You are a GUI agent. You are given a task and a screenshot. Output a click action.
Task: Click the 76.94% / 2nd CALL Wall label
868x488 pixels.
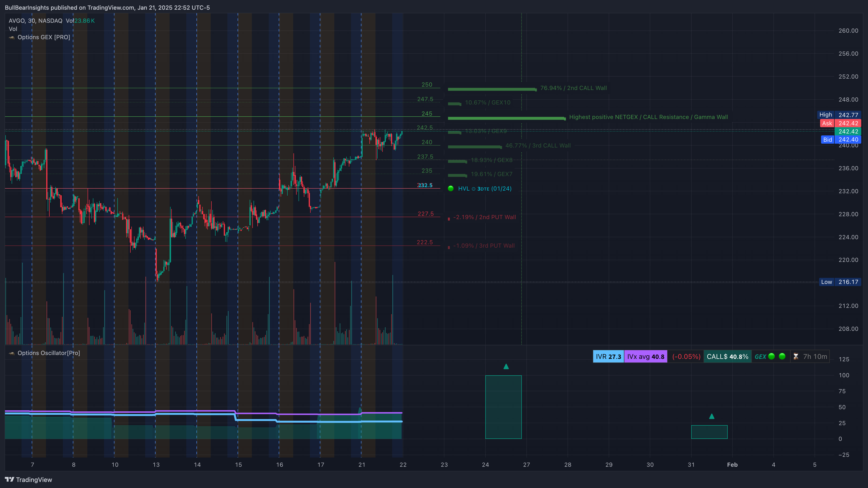[x=573, y=88]
